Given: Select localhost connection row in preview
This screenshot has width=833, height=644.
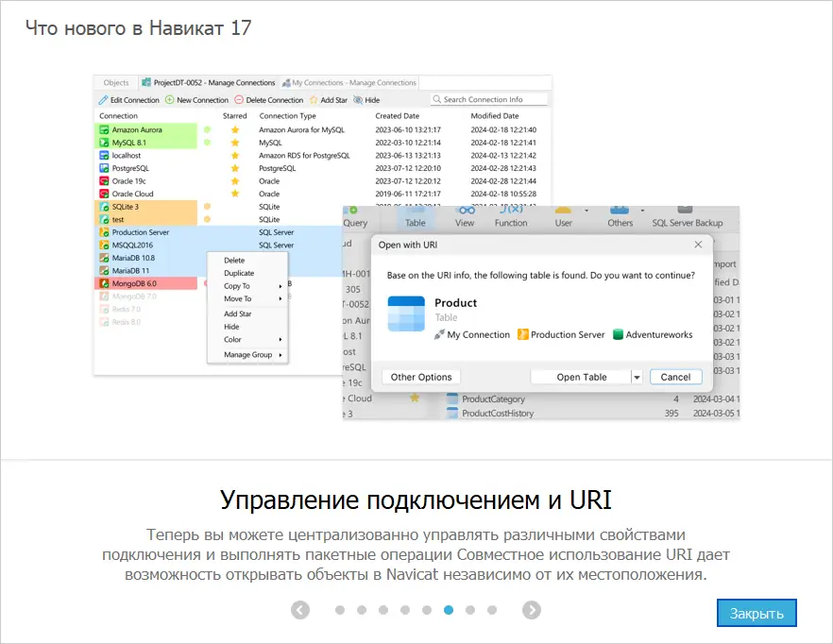Looking at the screenshot, I should 146,155.
